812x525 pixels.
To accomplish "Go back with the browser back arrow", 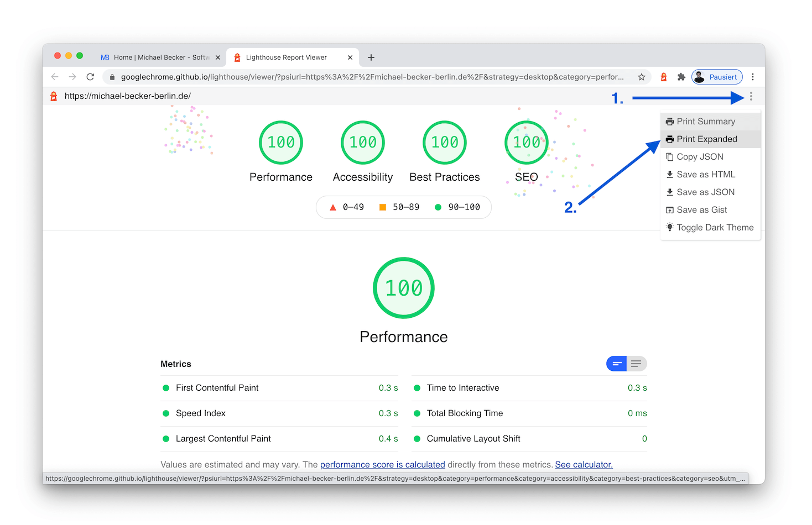I will 55,77.
